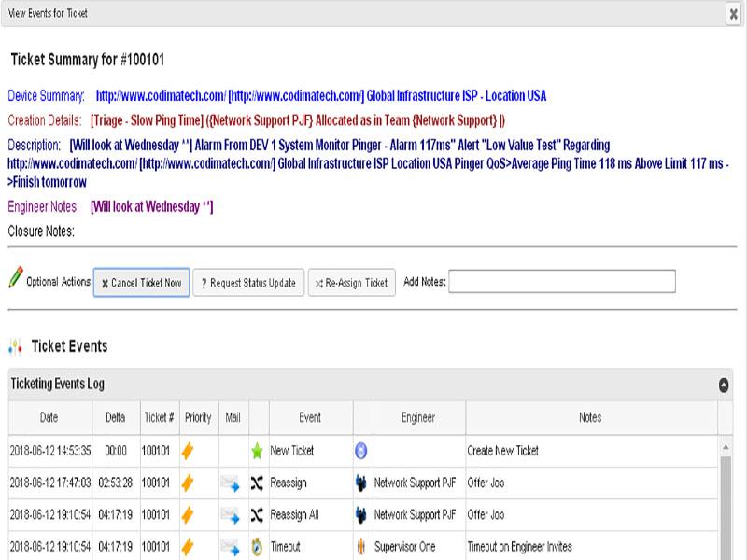Sort by the Ticket # column header
The image size is (747, 560).
(160, 417)
